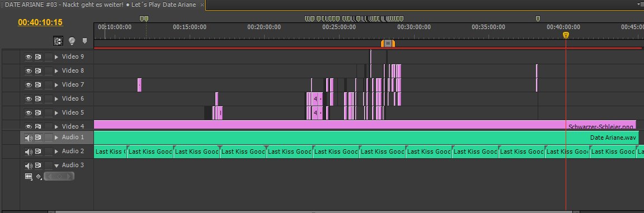
Task: Toggle sync lock for Audio 2
Action: [x=38, y=152]
